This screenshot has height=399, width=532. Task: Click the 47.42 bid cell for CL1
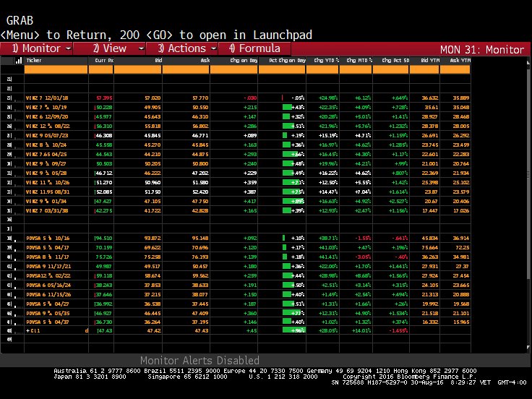(154, 330)
